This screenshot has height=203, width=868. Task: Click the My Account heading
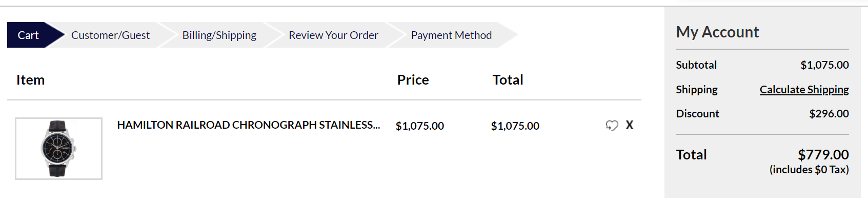pyautogui.click(x=717, y=32)
